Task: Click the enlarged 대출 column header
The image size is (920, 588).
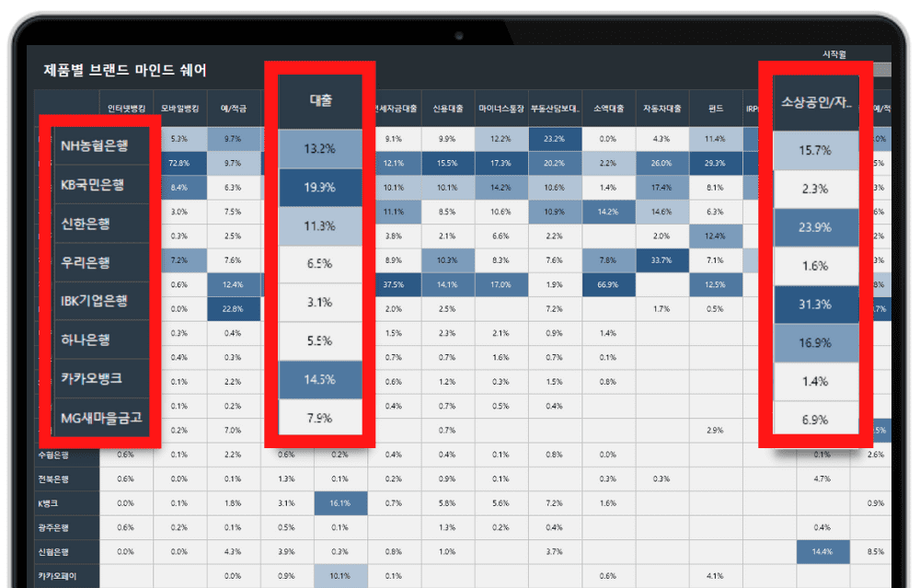Action: 320,100
